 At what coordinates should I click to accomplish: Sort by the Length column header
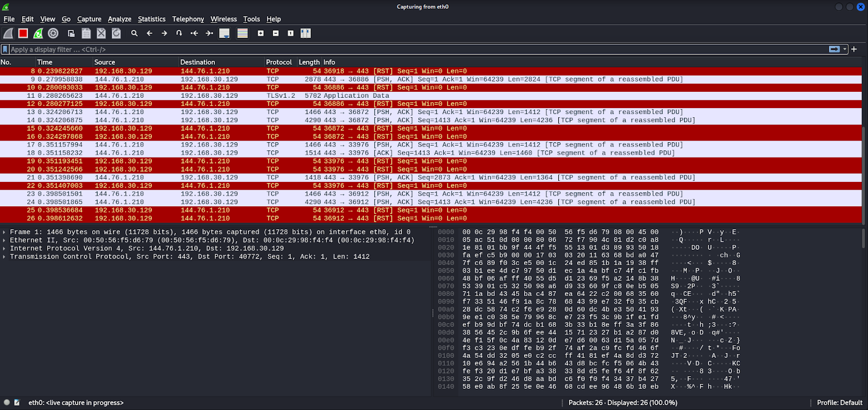coord(309,62)
